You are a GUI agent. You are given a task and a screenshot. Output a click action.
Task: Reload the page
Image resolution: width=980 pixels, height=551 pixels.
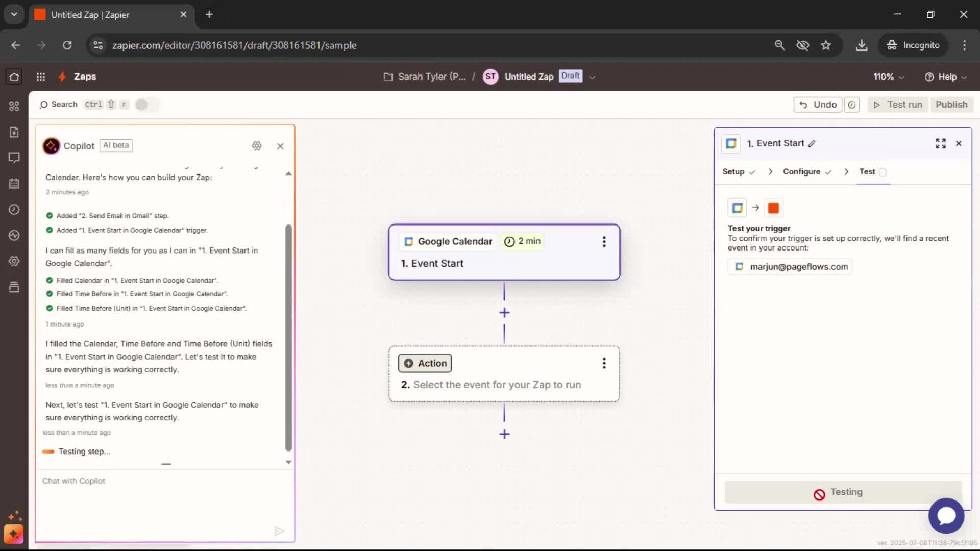67,45
